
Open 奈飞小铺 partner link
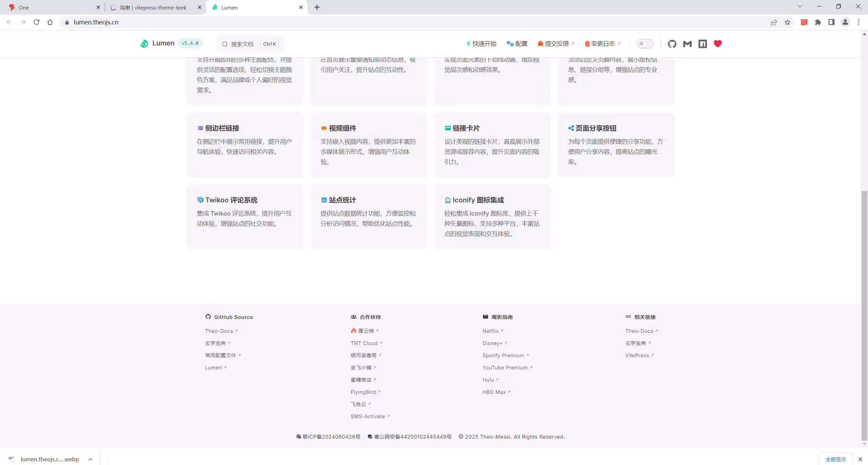363,368
